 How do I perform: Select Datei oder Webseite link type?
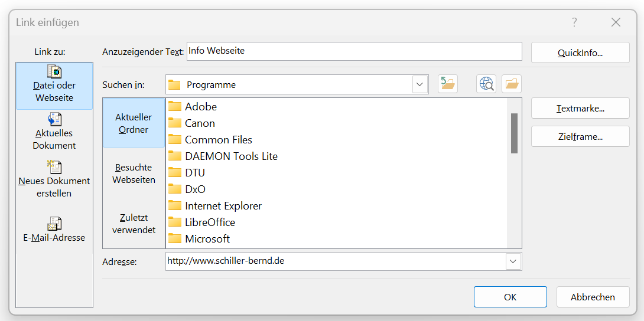(x=54, y=86)
